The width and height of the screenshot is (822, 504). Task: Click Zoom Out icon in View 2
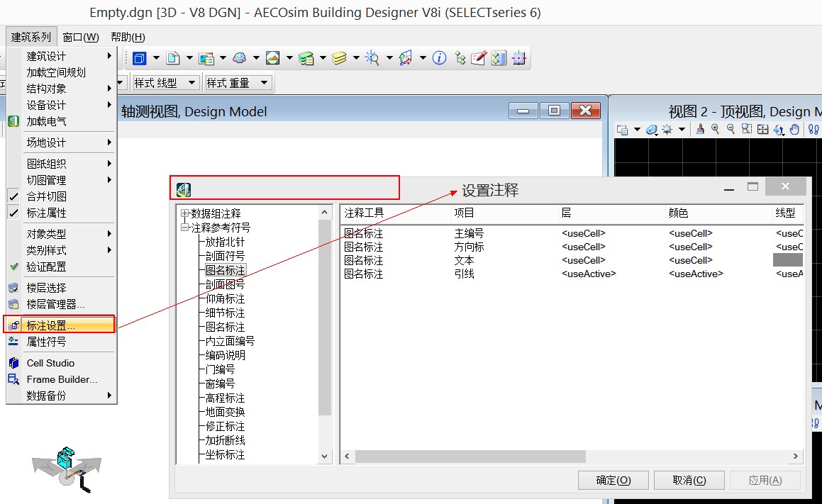coord(731,130)
